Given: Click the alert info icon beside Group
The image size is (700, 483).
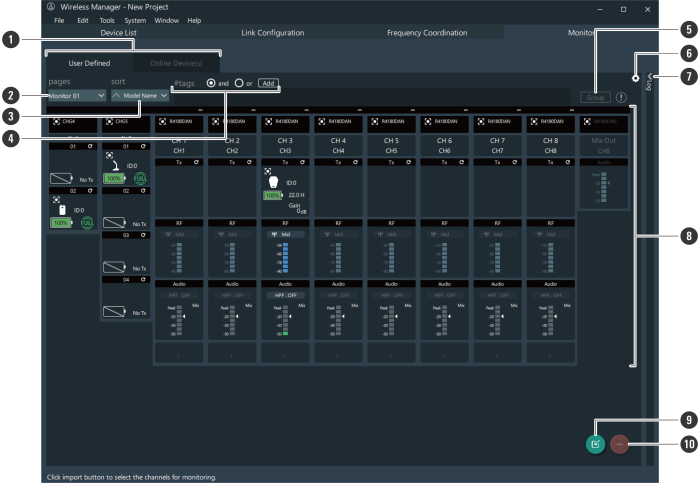Looking at the screenshot, I should (x=622, y=97).
